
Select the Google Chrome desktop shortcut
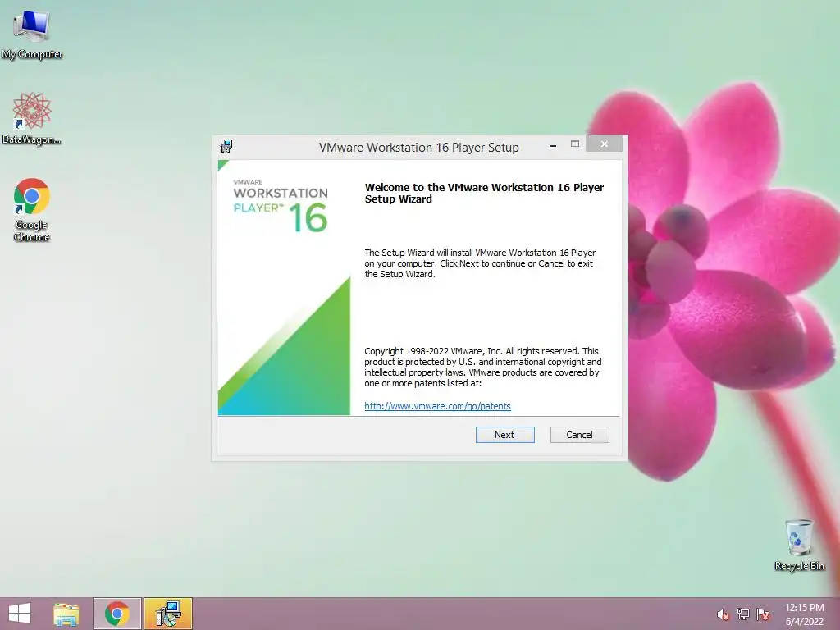pos(32,210)
